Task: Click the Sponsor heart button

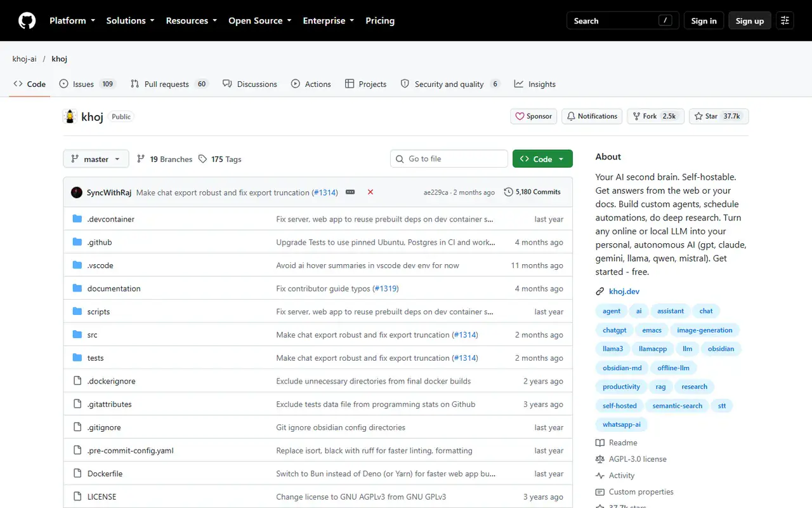Action: coord(534,116)
